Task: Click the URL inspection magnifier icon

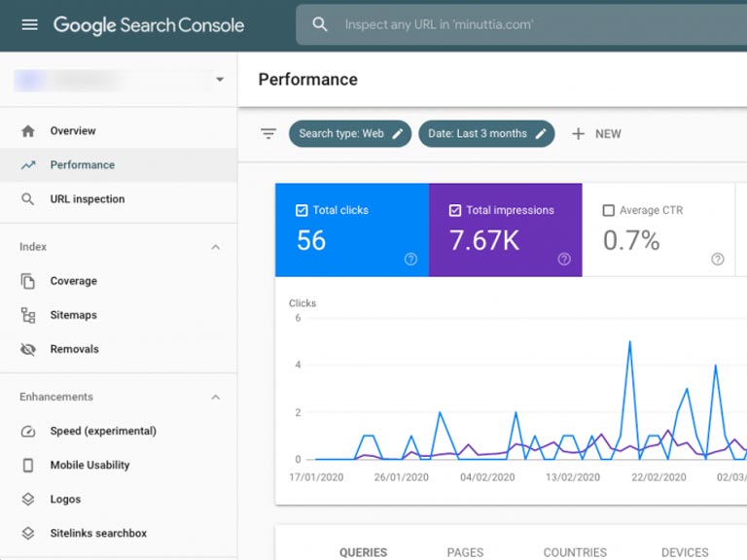Action: pos(28,199)
